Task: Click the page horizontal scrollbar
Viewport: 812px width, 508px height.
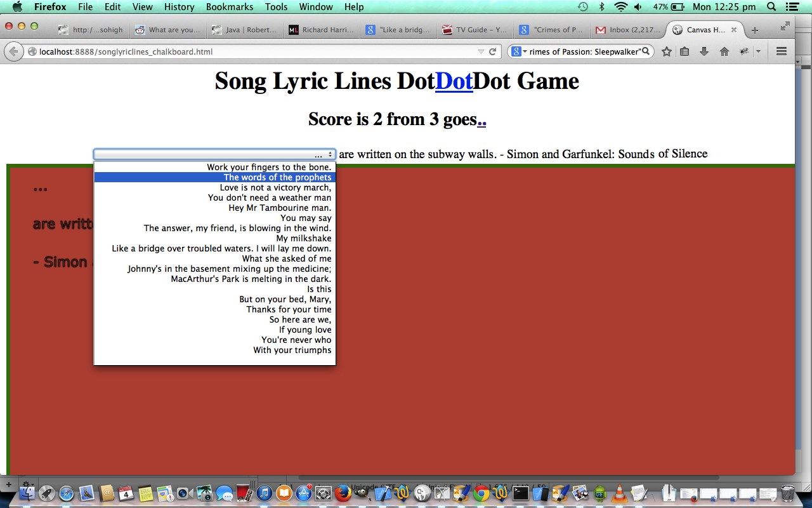Action: click(507, 478)
